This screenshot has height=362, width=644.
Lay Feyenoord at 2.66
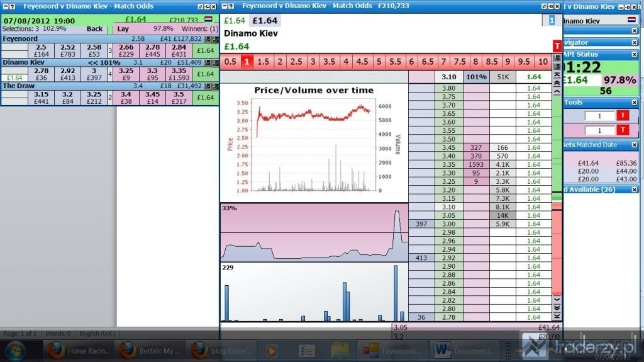126,50
